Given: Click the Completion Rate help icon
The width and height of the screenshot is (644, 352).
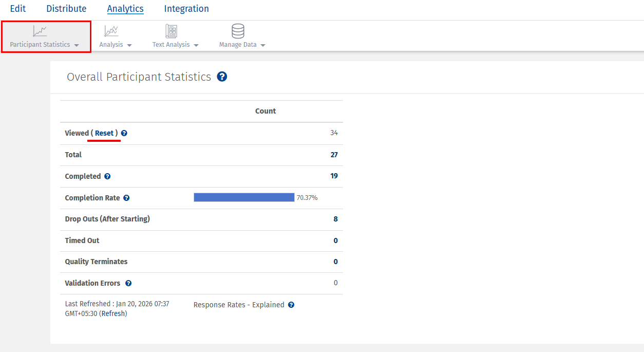Looking at the screenshot, I should pyautogui.click(x=126, y=197).
